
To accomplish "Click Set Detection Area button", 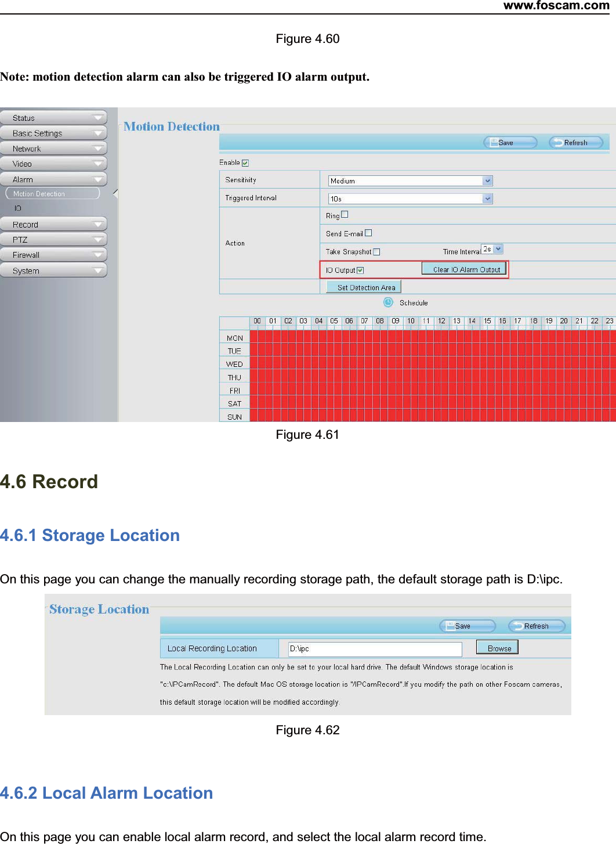I will tap(364, 287).
